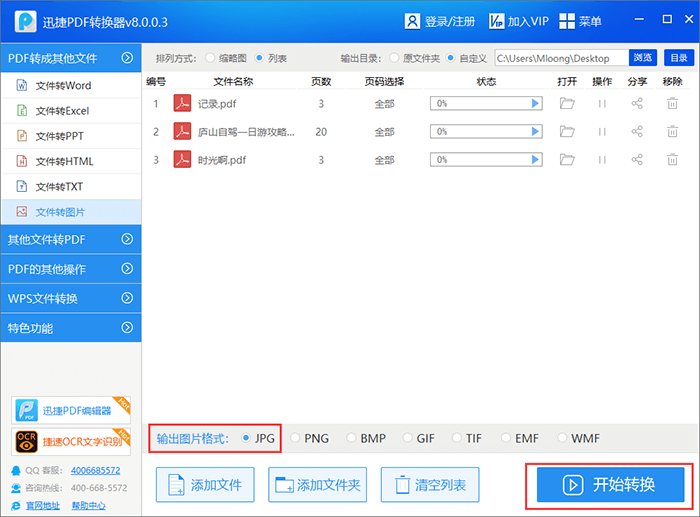The height and width of the screenshot is (517, 700).
Task: Share the 记录.pdf file
Action: pyautogui.click(x=637, y=104)
